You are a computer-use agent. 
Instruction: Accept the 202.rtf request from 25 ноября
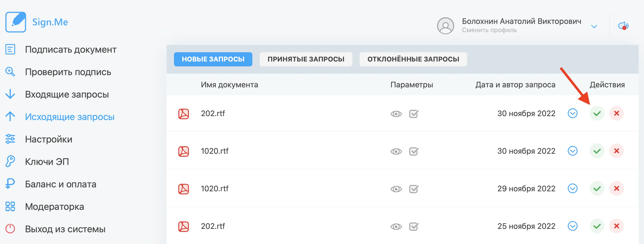click(x=597, y=226)
